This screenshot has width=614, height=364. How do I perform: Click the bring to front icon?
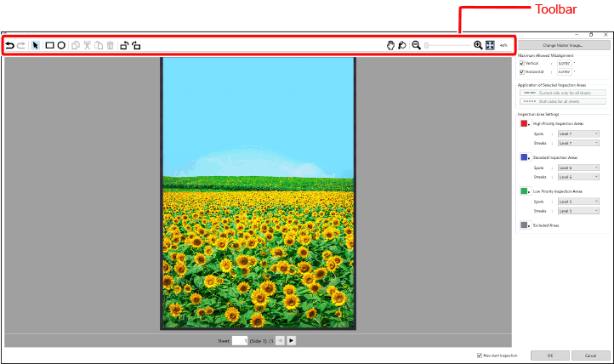pyautogui.click(x=124, y=45)
